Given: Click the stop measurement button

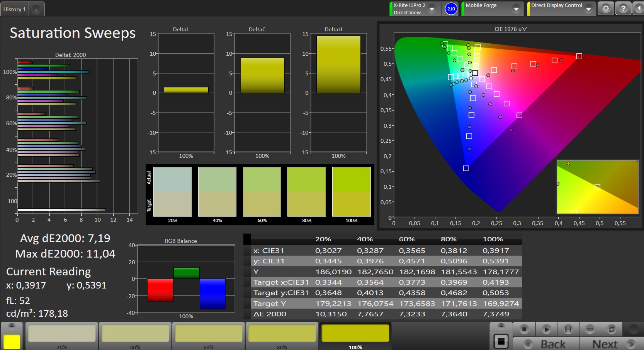Looking at the screenshot, I should (524, 329).
